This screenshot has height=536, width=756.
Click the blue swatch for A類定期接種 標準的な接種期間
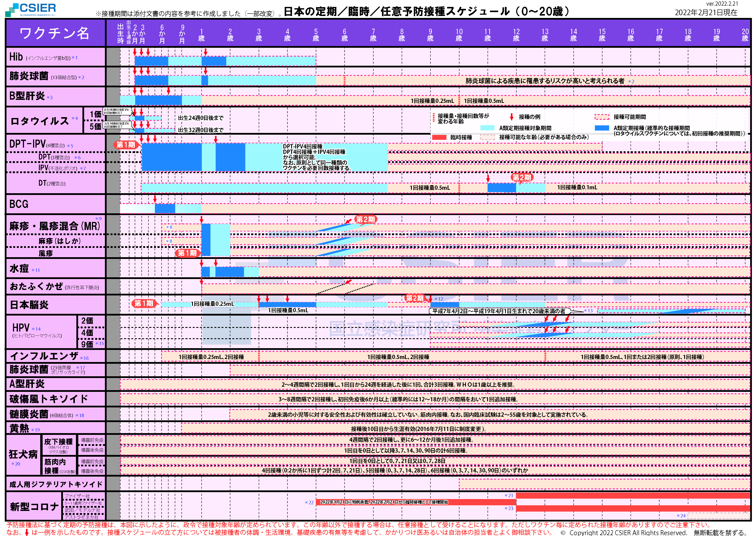click(602, 128)
